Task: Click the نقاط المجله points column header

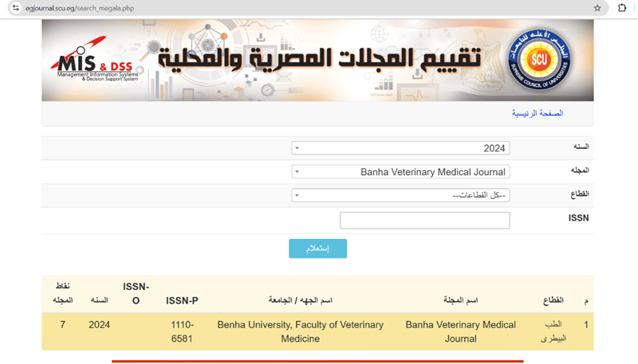Action: [63, 293]
